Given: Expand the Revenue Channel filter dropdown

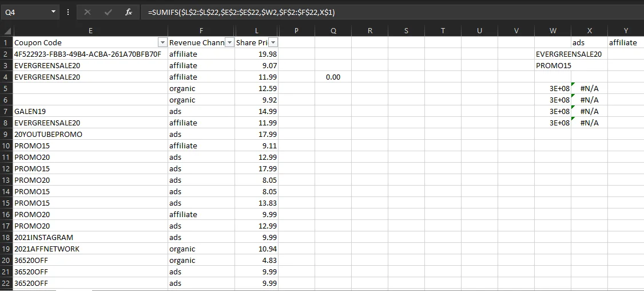Looking at the screenshot, I should 229,43.
